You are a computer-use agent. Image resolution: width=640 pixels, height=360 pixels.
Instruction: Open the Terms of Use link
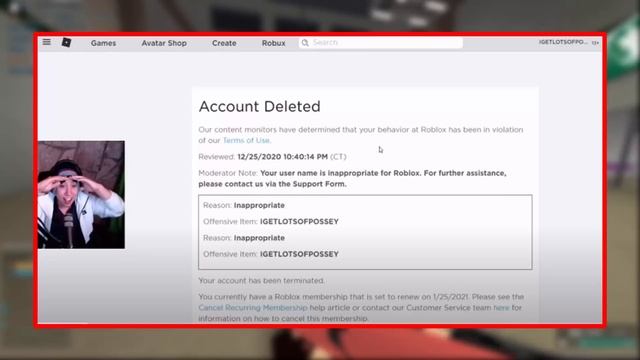[x=246, y=140]
